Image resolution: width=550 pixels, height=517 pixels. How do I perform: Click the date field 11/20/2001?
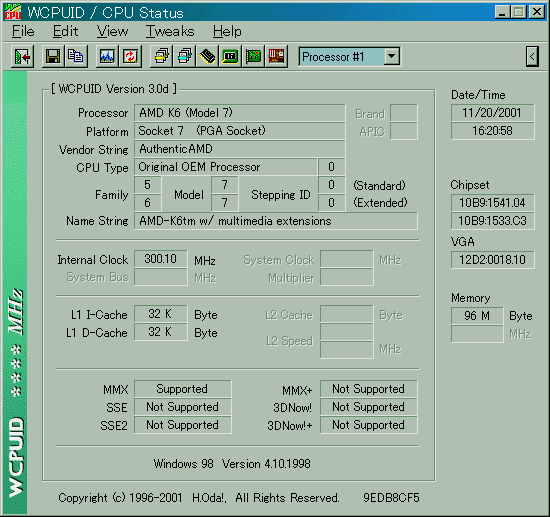click(x=492, y=113)
